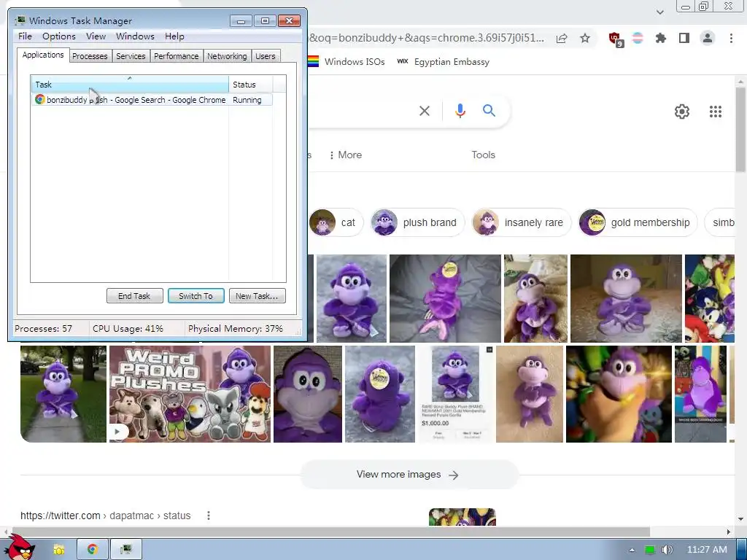Start voice search with microphone icon

[460, 111]
